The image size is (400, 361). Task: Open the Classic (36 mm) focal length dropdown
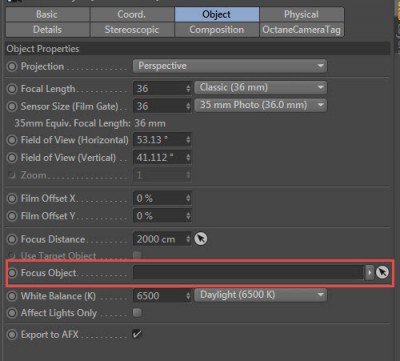(x=260, y=88)
